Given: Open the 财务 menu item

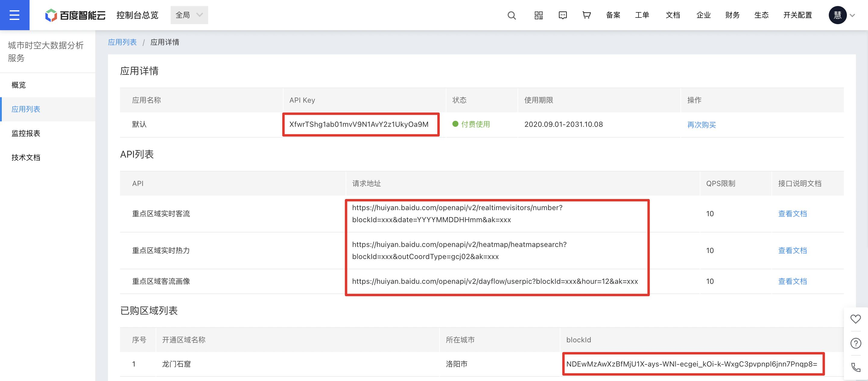Looking at the screenshot, I should coord(732,15).
